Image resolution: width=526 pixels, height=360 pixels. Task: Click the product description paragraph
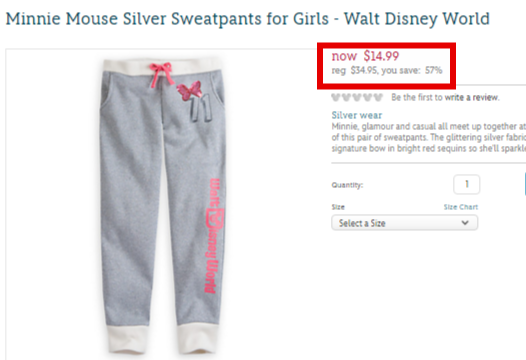pyautogui.click(x=429, y=137)
